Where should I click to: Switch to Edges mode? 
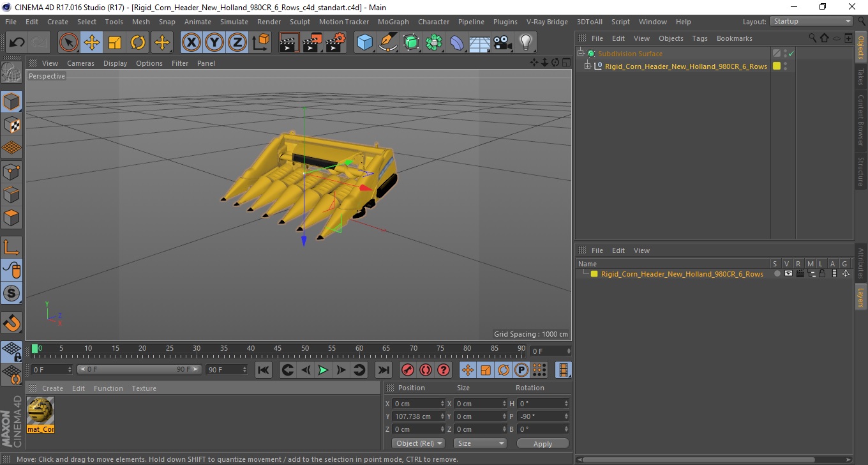(x=11, y=194)
